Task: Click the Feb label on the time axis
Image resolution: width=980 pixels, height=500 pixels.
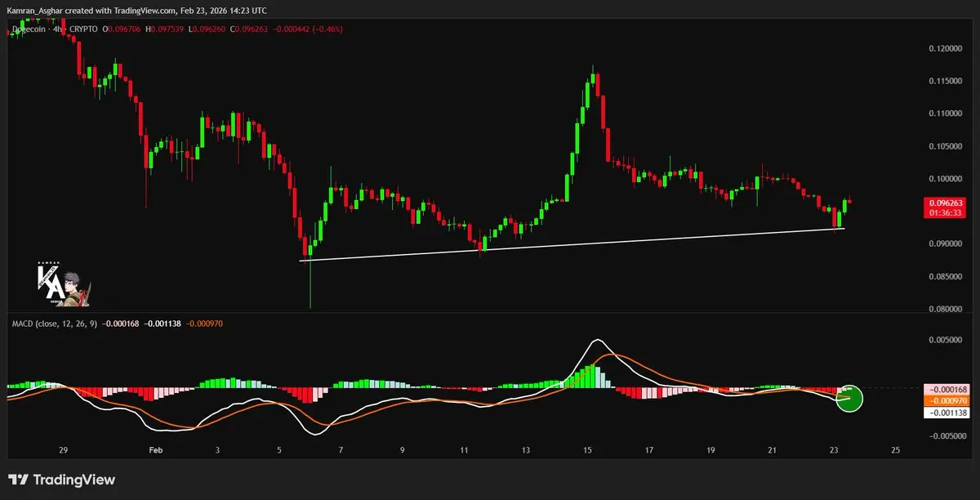Action: pyautogui.click(x=156, y=450)
